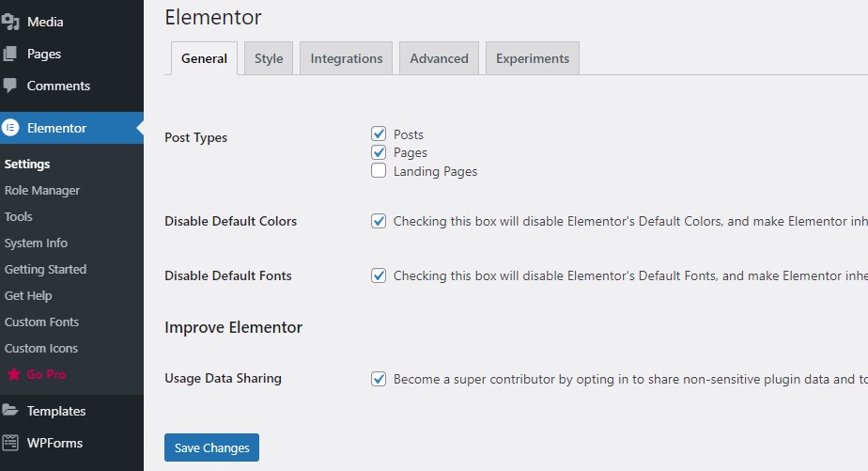Uncheck the Usage Data Sharing checkbox
The image size is (868, 471).
[379, 380]
